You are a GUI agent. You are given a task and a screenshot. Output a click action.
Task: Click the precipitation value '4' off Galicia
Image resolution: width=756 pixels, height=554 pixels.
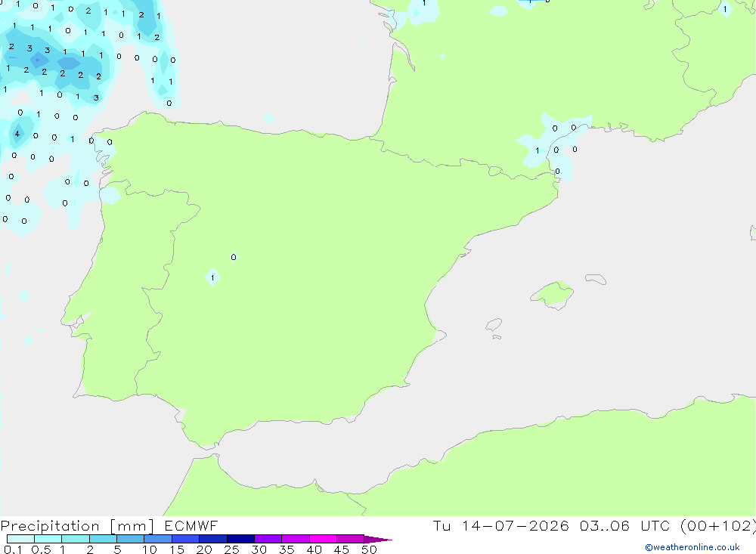pos(17,134)
